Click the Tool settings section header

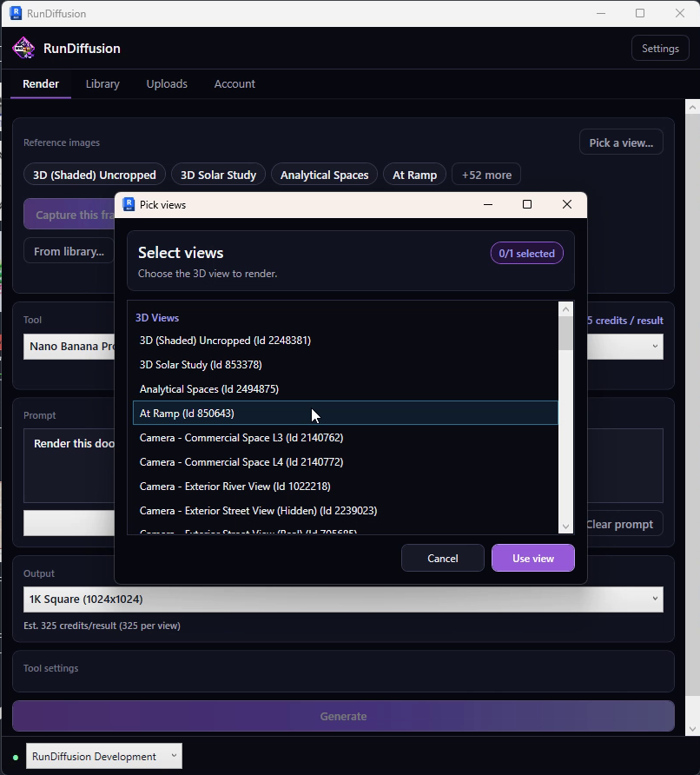click(51, 668)
